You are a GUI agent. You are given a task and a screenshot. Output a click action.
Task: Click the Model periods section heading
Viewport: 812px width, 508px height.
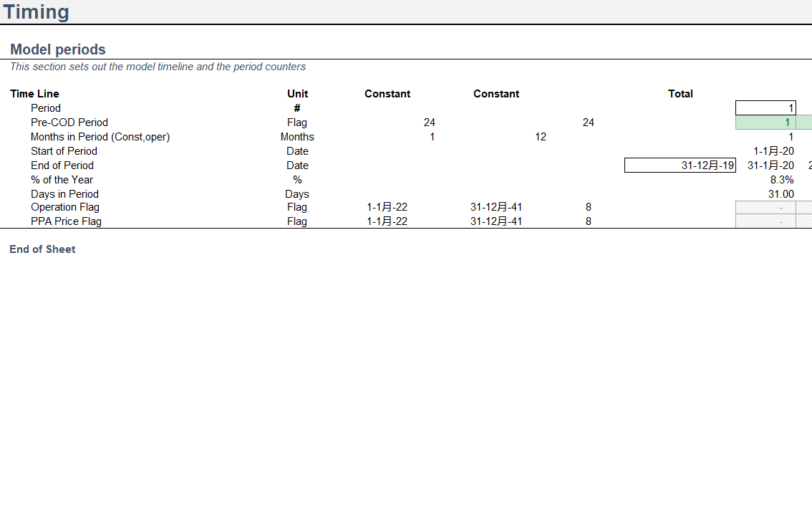point(58,49)
